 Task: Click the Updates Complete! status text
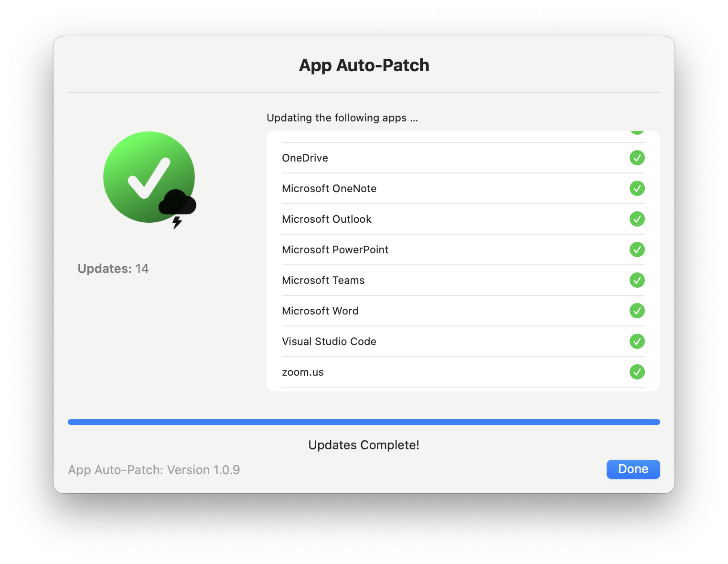[x=364, y=445]
